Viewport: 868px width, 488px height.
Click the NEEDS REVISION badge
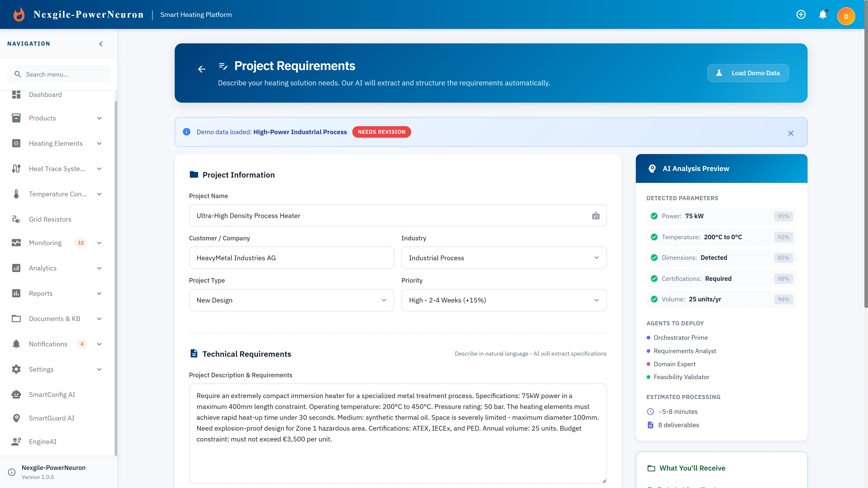pos(381,132)
